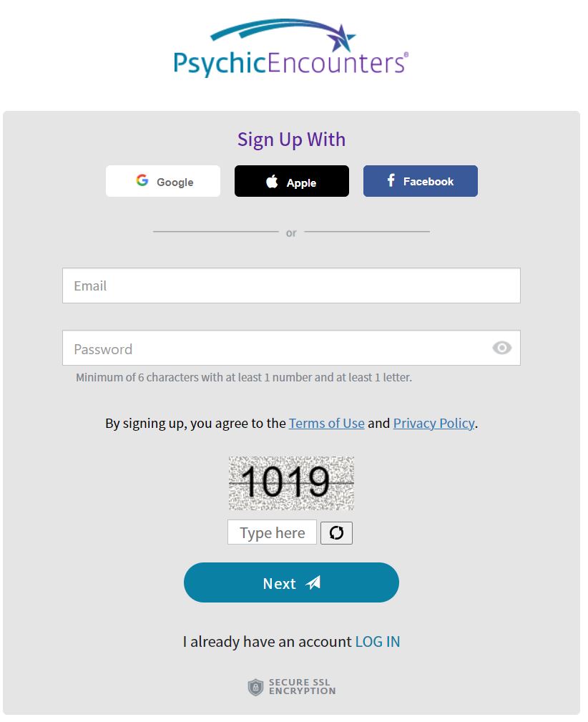The height and width of the screenshot is (722, 588).
Task: Click the captcha image showing 1019
Action: 291,483
